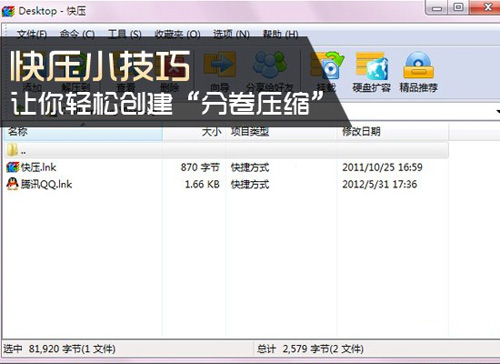Click the date 2011/10/25 16:59
The height and width of the screenshot is (364, 500).
382,167
